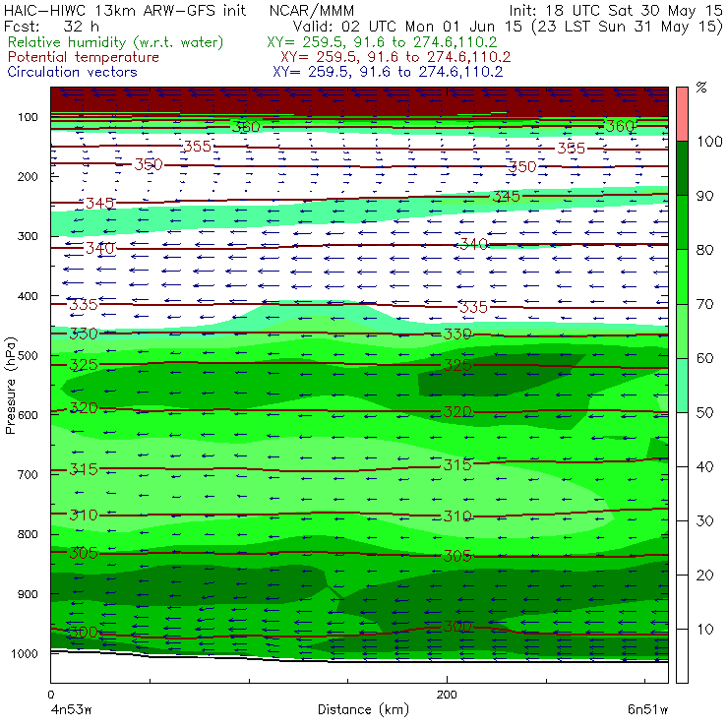Image resolution: width=728 pixels, height=728 pixels.
Task: Click the left '340' potential temperature contour label
Action: 99,248
